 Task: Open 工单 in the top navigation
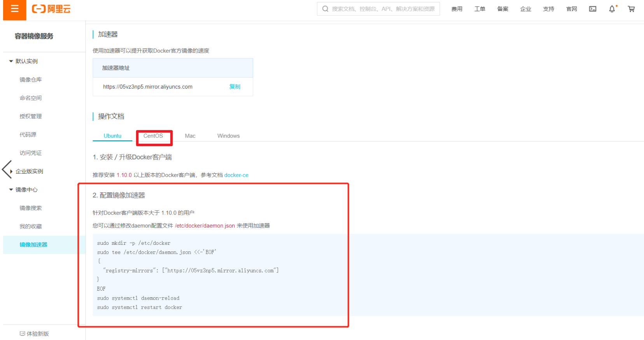coord(479,9)
